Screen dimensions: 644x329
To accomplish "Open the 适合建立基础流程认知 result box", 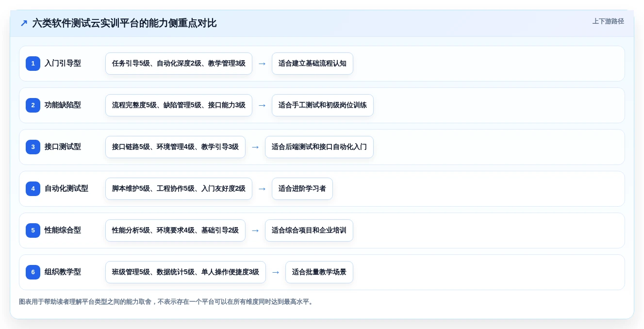I will point(313,64).
